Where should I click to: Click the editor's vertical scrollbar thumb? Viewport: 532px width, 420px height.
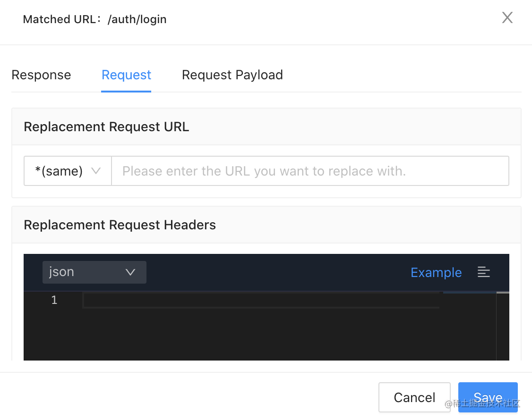(503, 293)
